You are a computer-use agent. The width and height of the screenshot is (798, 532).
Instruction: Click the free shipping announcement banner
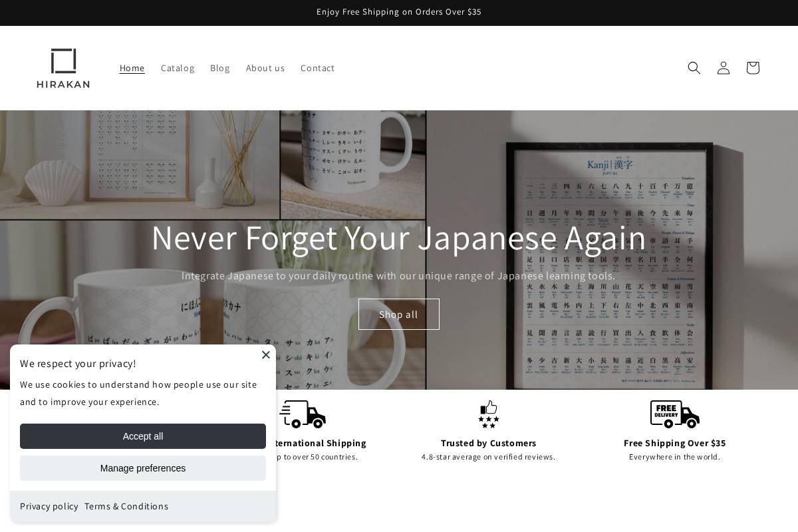pos(399,12)
